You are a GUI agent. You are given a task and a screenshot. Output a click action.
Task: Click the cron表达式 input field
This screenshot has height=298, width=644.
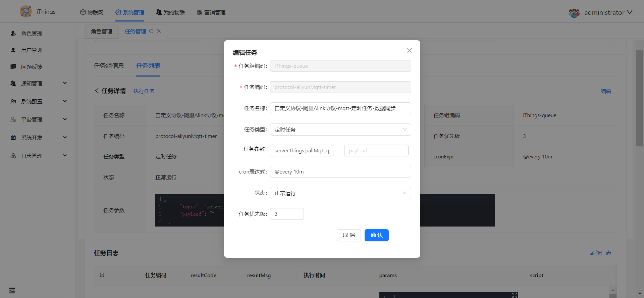[x=340, y=172]
